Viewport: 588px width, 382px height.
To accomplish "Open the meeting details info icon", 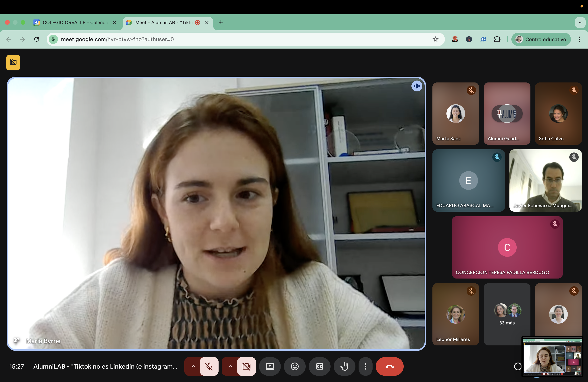I will [x=518, y=366].
